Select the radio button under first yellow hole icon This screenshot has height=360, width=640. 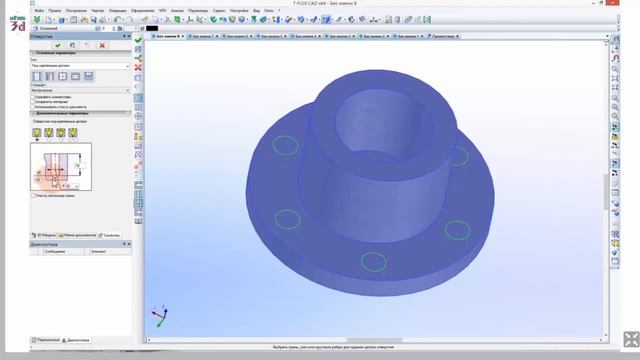pyautogui.click(x=37, y=140)
